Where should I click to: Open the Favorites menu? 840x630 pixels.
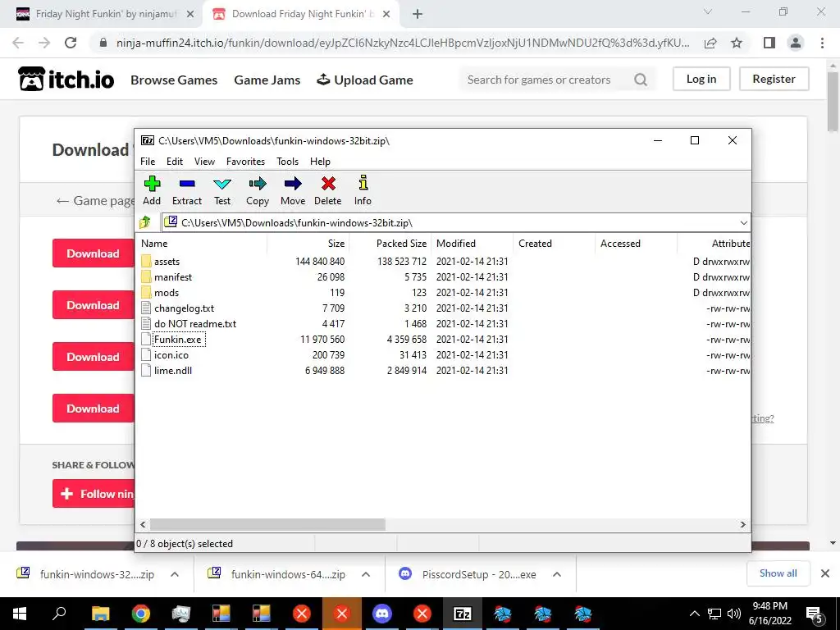(x=245, y=162)
